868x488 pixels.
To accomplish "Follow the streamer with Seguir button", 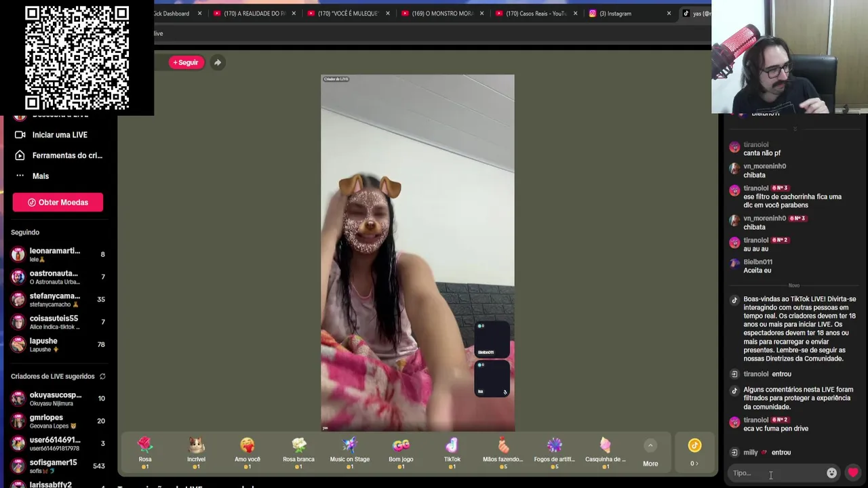I will point(186,62).
